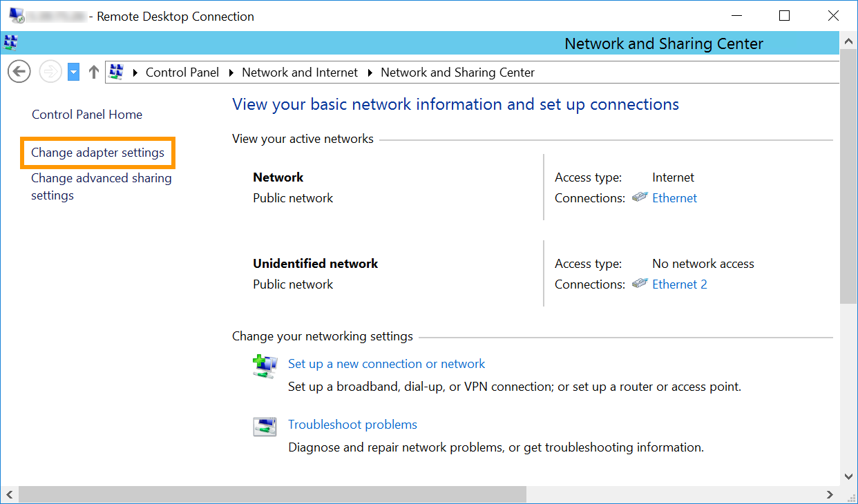Select Network and Internet in the breadcrumb
The height and width of the screenshot is (504, 858).
coord(299,72)
